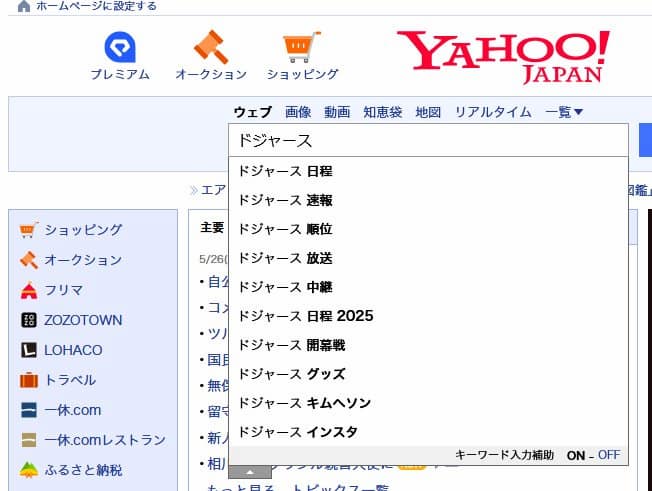The height and width of the screenshot is (491, 652).
Task: Click the home icon beside ホームページに設定する
Action: click(24, 6)
